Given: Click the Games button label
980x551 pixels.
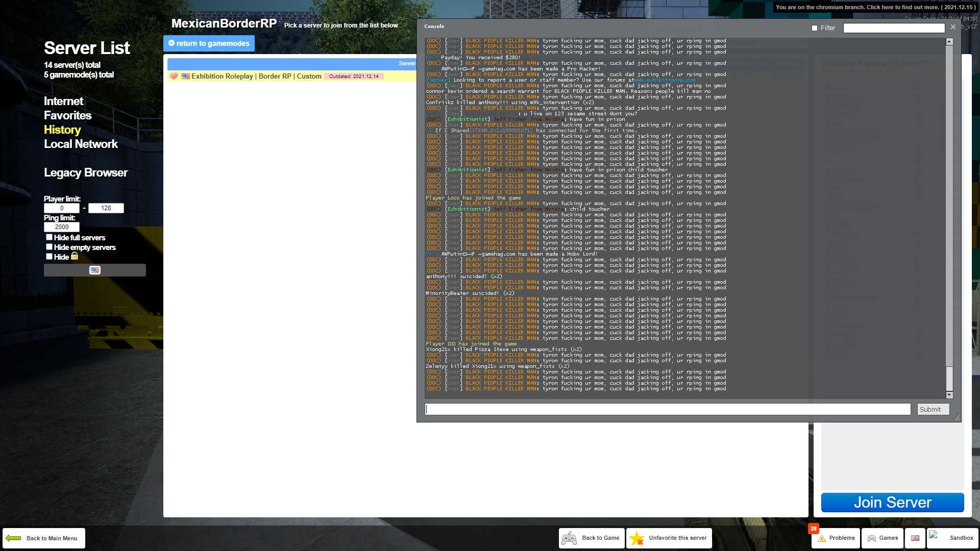Looking at the screenshot, I should 888,538.
